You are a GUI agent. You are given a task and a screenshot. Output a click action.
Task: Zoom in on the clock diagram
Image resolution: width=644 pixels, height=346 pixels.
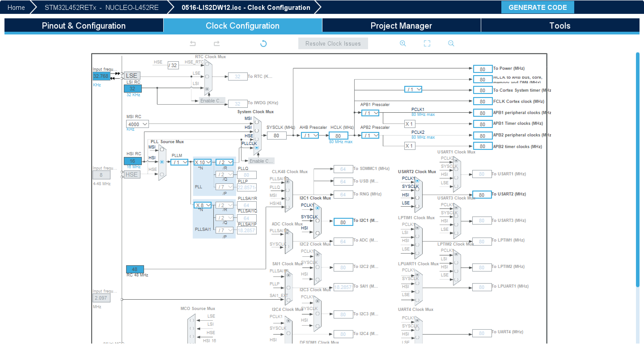point(402,43)
